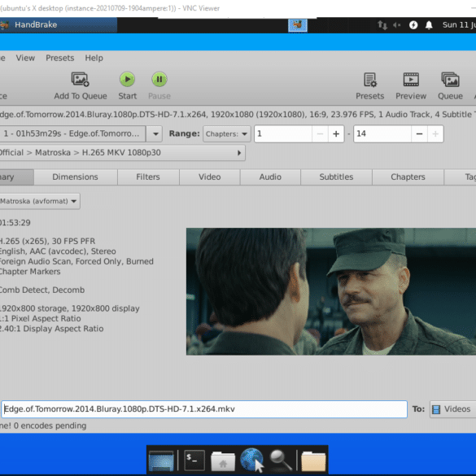Decrease the end chapter 14 with minus
This screenshot has width=476, height=476.
click(419, 134)
